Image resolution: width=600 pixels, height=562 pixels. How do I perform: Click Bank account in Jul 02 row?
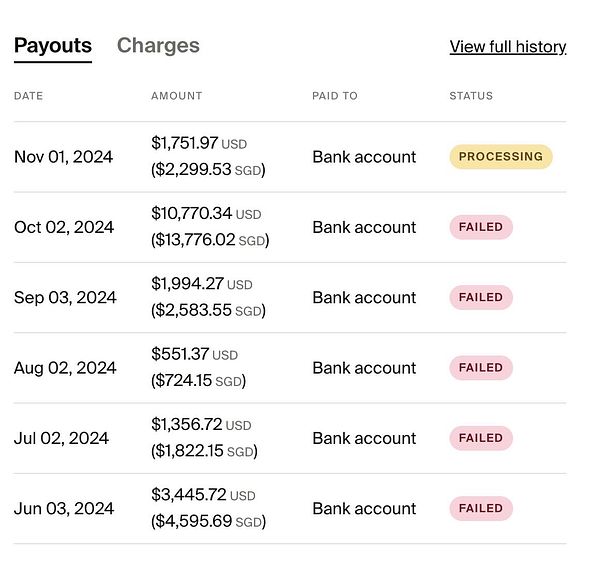[364, 438]
